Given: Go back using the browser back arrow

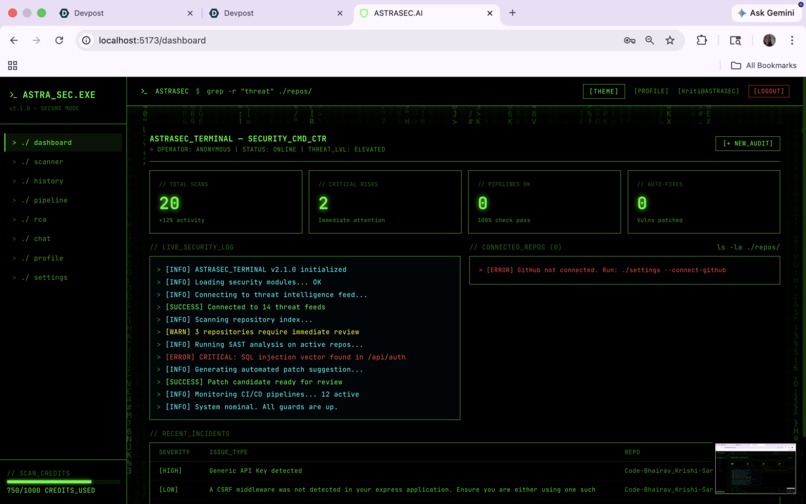Looking at the screenshot, I should point(14,40).
